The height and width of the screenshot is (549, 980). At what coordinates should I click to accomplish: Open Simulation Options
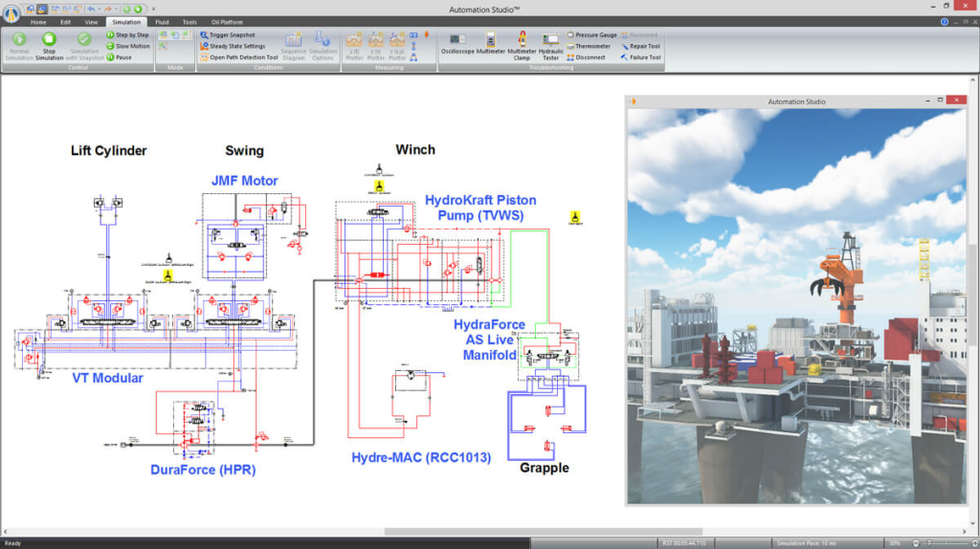323,47
